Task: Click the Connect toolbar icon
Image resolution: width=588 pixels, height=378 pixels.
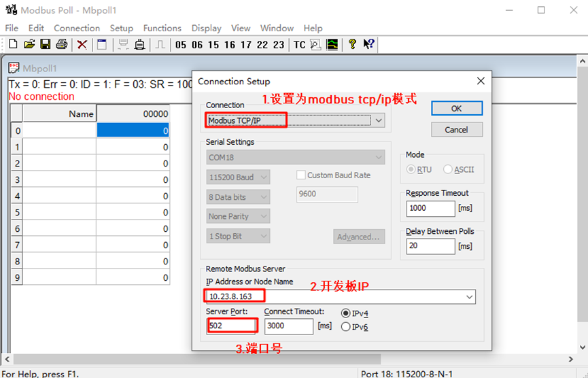Action: coord(123,44)
